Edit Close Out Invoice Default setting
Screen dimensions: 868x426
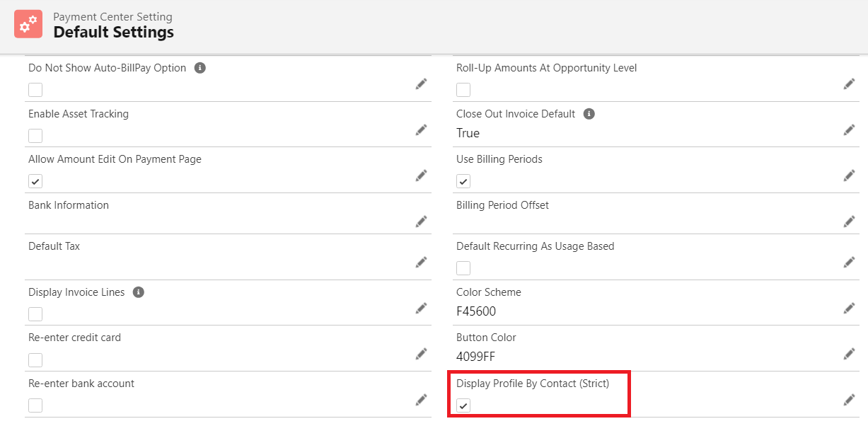click(x=849, y=130)
